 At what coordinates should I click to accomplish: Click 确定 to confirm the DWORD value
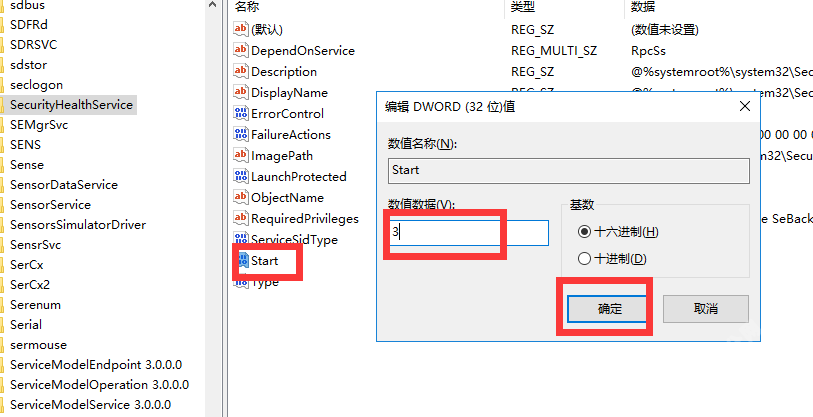coord(609,309)
